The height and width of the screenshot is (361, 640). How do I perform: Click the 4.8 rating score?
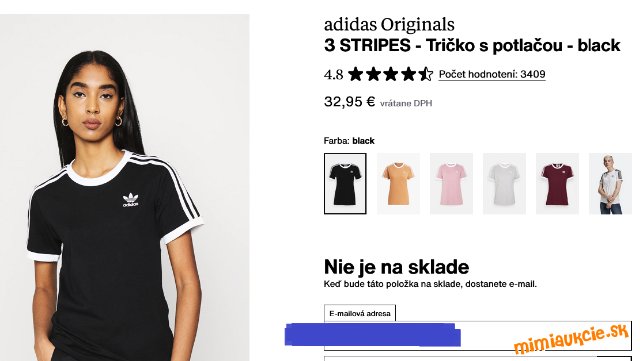click(333, 75)
